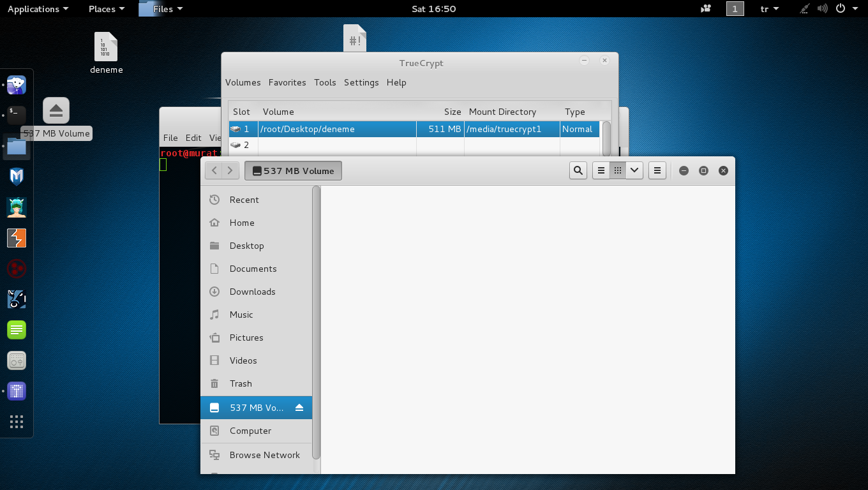Select Browse Network in sidebar

click(x=264, y=455)
